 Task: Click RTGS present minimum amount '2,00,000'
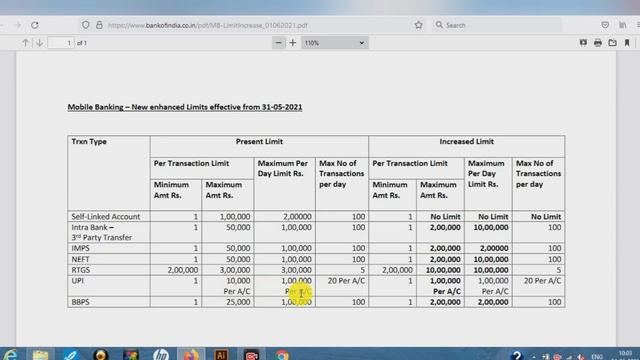click(183, 270)
